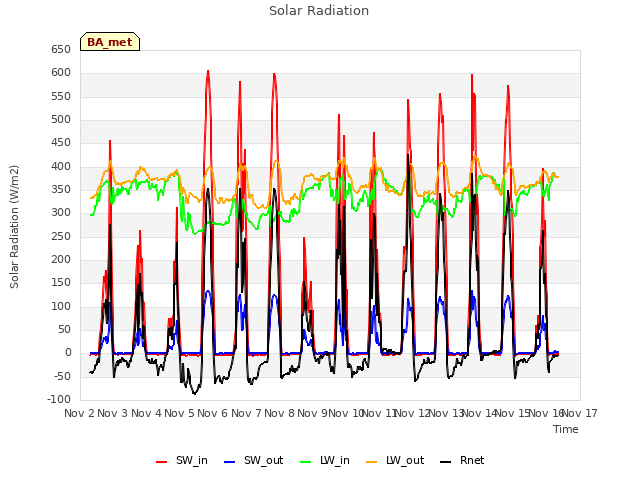Click the 200 y-axis tick label

(x=61, y=260)
